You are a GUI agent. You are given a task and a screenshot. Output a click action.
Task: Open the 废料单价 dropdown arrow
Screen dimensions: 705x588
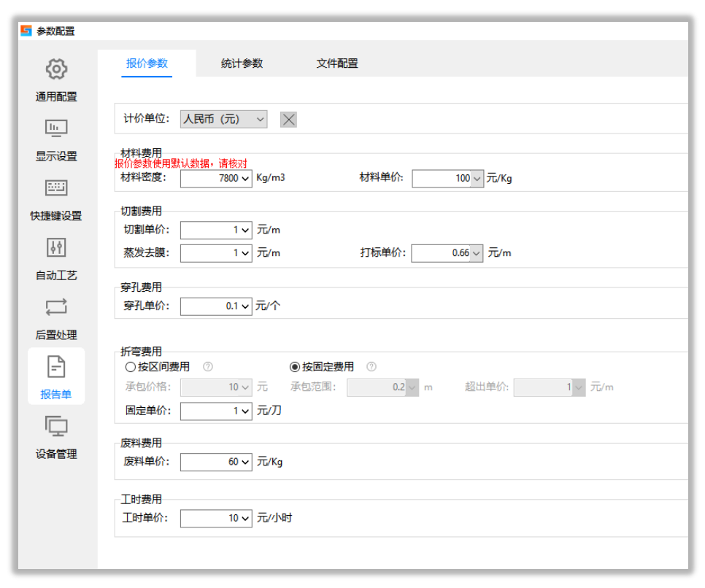[245, 462]
